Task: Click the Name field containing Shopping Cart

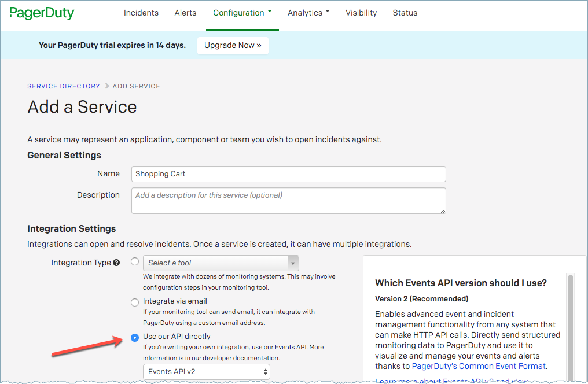Action: tap(288, 174)
